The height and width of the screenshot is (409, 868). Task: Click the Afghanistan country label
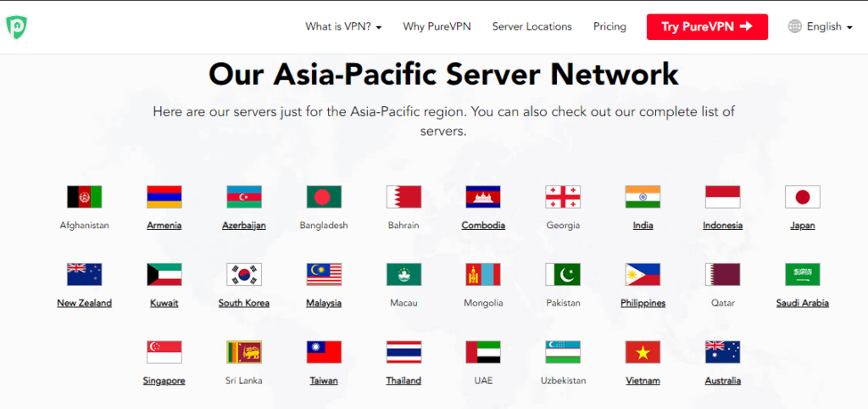click(x=85, y=226)
